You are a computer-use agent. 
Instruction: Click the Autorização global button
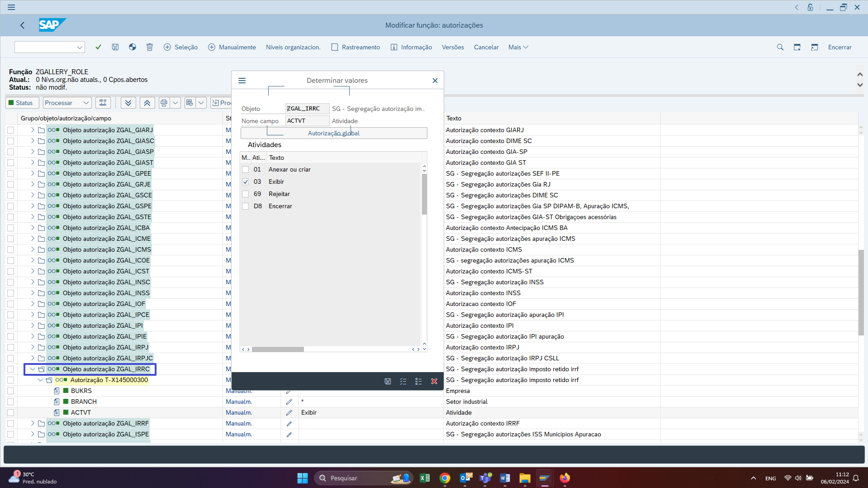point(334,133)
